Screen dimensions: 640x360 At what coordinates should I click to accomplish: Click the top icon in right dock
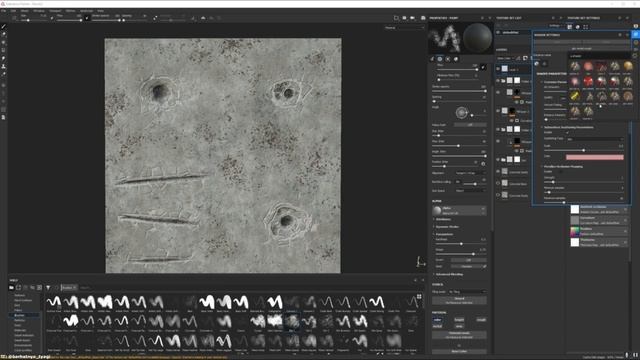click(x=636, y=26)
